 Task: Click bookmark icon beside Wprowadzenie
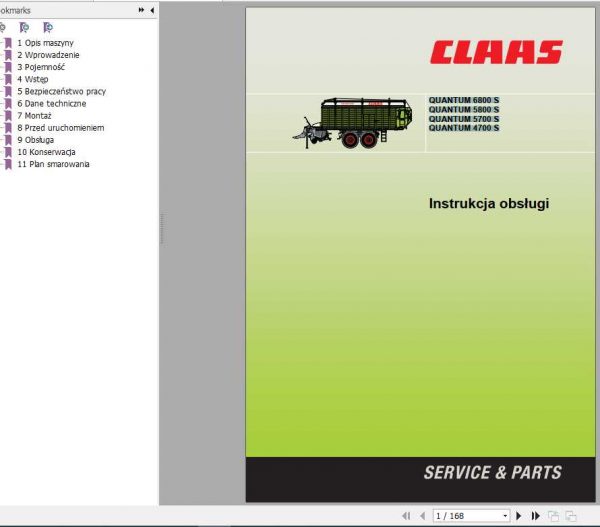tap(8, 55)
